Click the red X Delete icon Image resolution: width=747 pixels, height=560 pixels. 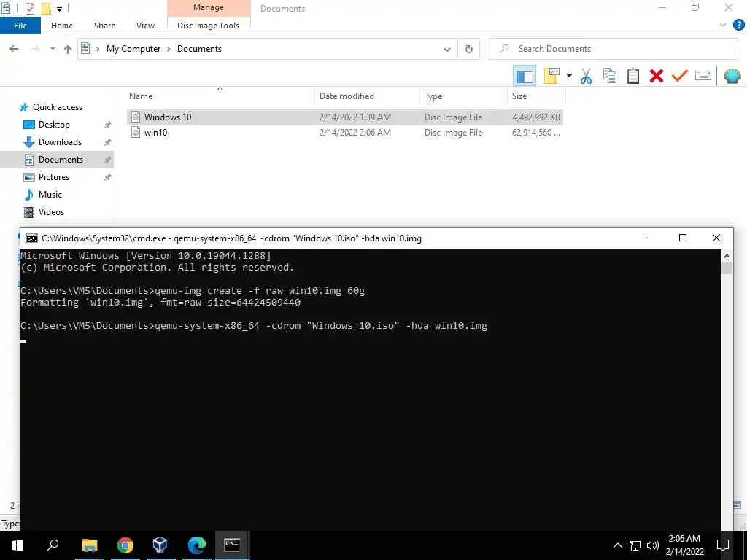(x=657, y=76)
